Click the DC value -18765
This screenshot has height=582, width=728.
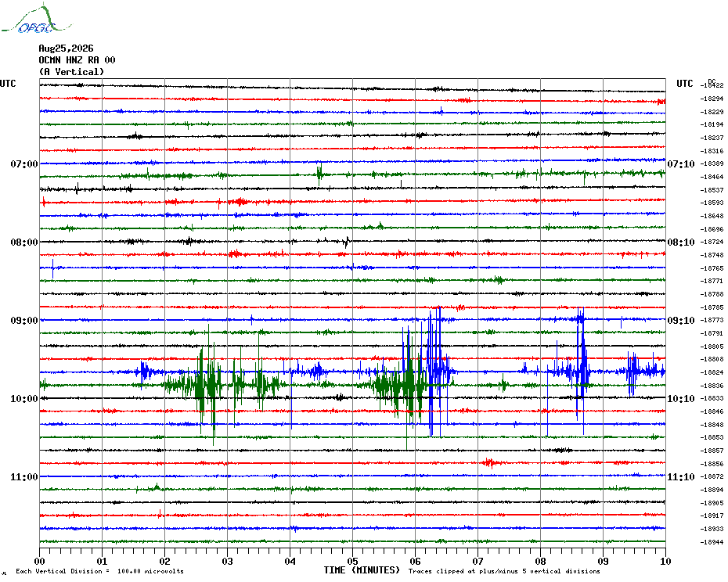coord(712,268)
